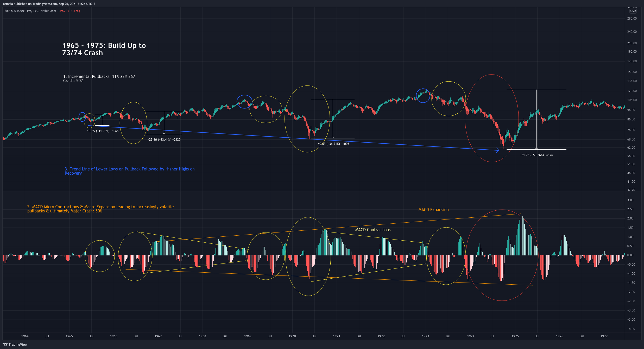
Task: Click the 1968 label on time axis
Action: pyautogui.click(x=203, y=336)
